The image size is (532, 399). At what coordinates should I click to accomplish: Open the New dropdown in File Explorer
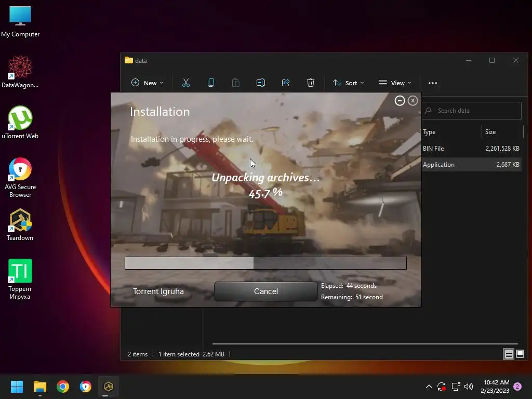[x=147, y=83]
